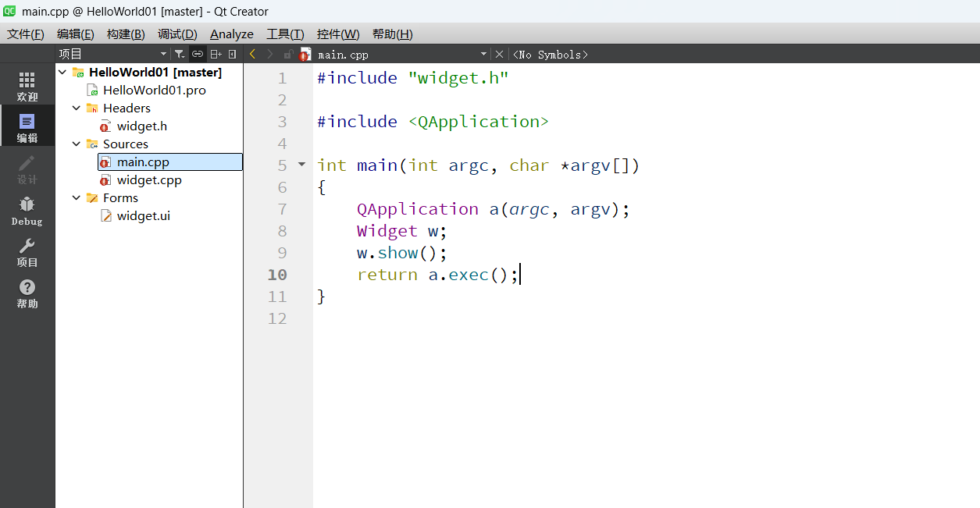Image resolution: width=980 pixels, height=508 pixels.
Task: Click exec in a.exec() line
Action: (469, 275)
